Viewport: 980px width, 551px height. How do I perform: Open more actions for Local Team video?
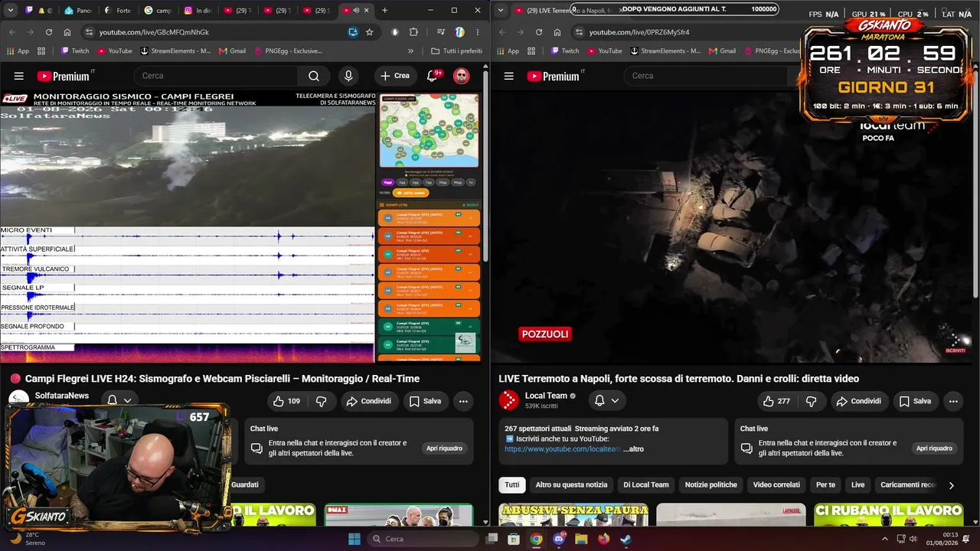coord(953,401)
